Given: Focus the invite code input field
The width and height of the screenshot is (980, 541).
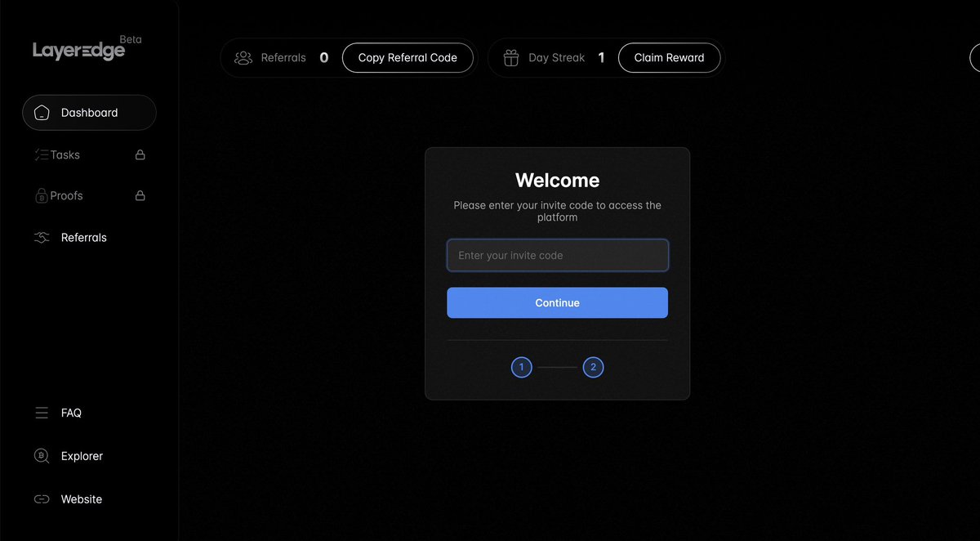Looking at the screenshot, I should coord(557,255).
